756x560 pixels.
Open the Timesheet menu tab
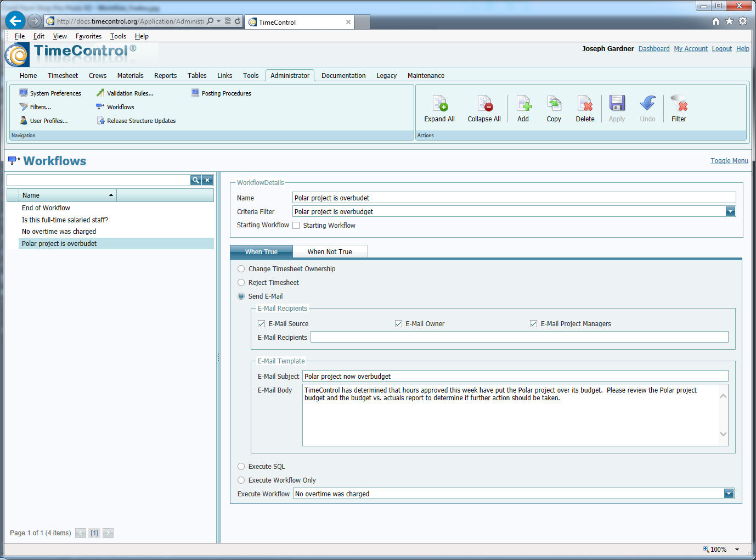coord(63,76)
